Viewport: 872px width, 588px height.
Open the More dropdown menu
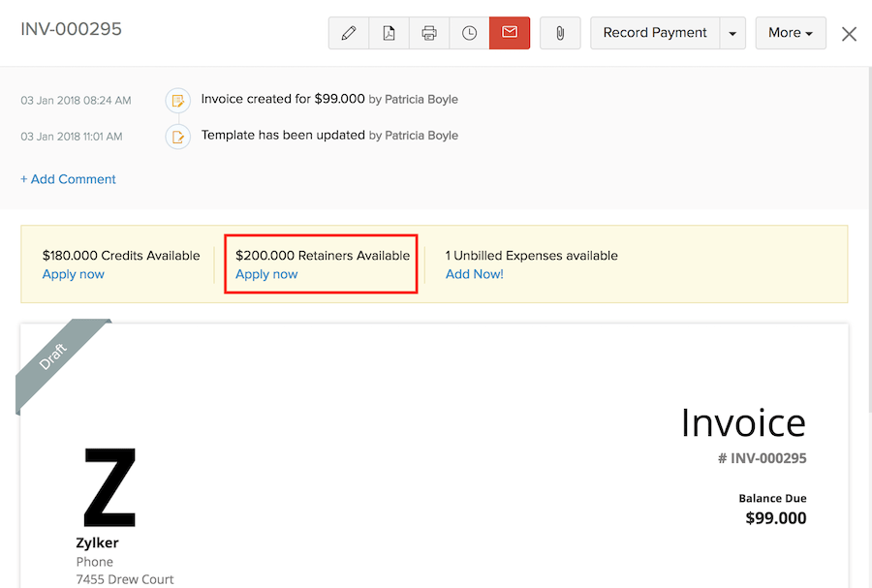[790, 33]
